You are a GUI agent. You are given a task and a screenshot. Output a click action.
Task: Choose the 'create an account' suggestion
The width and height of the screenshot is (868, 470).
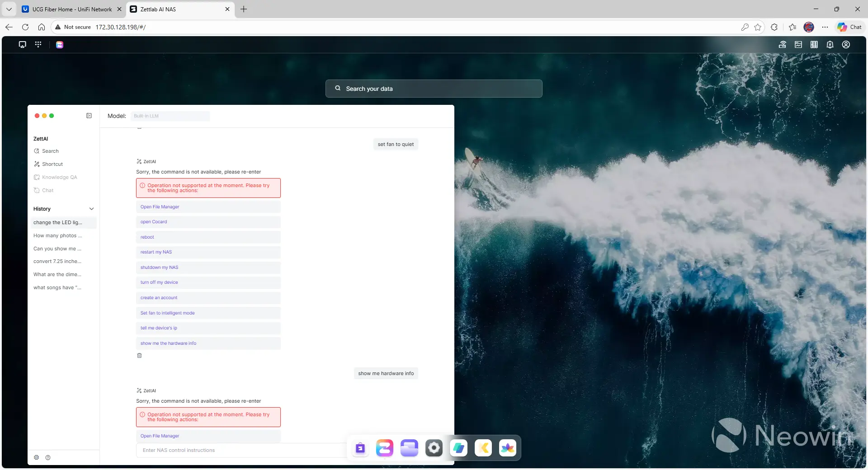(208, 298)
